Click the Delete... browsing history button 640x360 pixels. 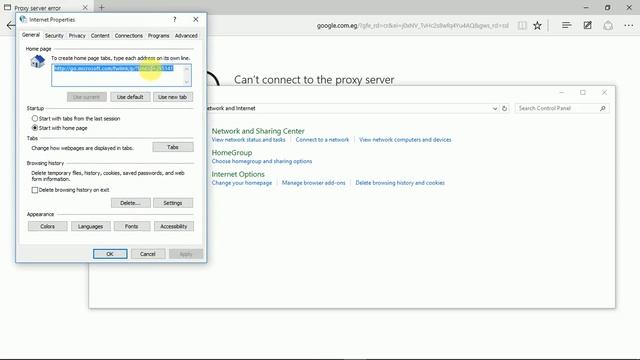point(130,203)
